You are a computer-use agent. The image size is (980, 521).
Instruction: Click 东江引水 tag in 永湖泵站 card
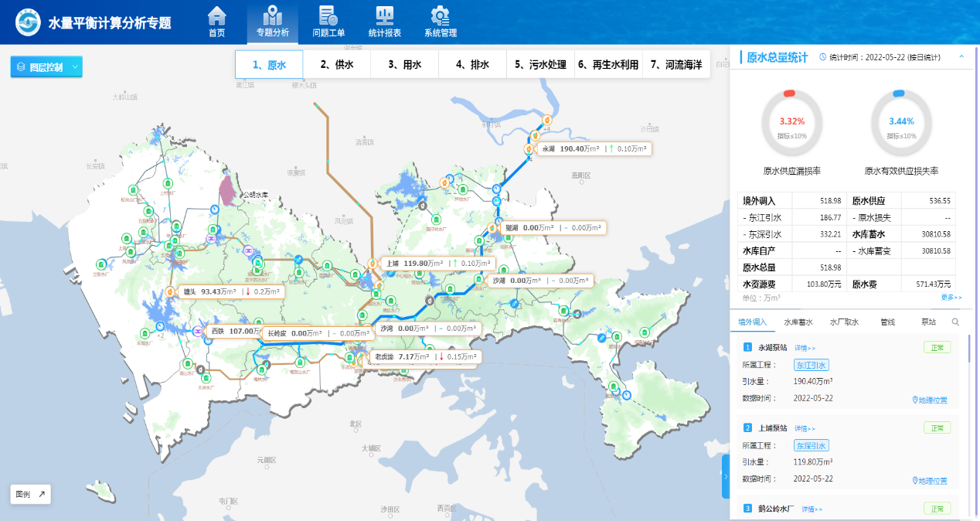[x=812, y=366]
